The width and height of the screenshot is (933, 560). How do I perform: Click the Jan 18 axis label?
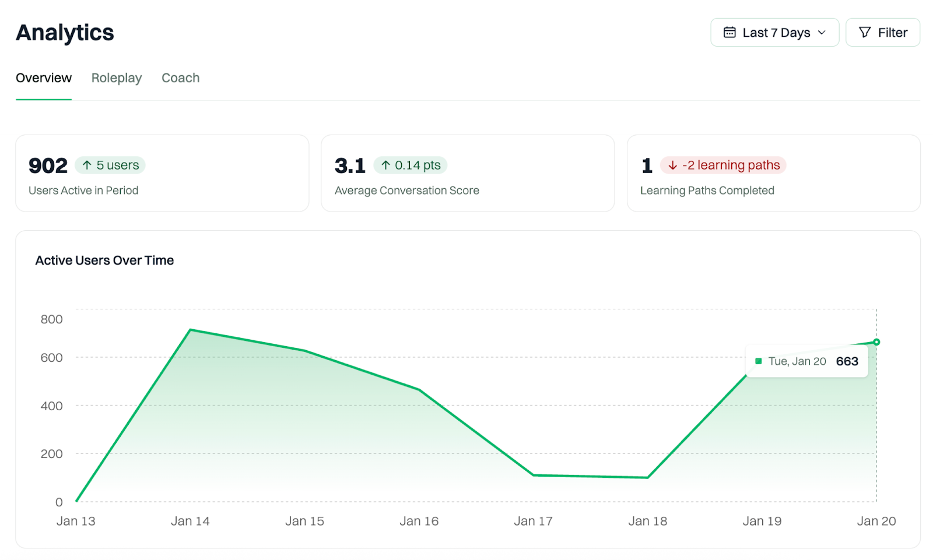pyautogui.click(x=648, y=521)
